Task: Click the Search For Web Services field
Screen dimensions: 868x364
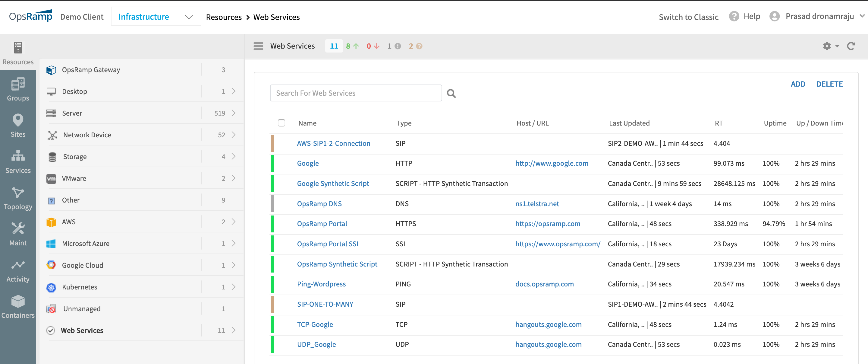Action: tap(356, 93)
